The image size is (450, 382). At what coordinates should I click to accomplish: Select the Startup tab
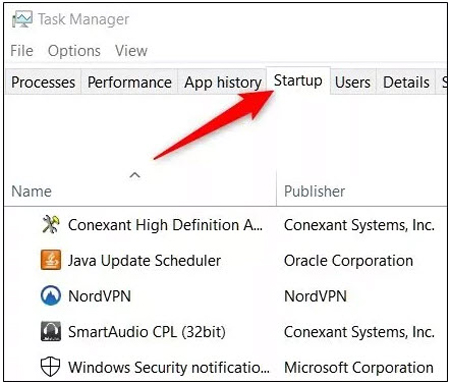pos(298,81)
